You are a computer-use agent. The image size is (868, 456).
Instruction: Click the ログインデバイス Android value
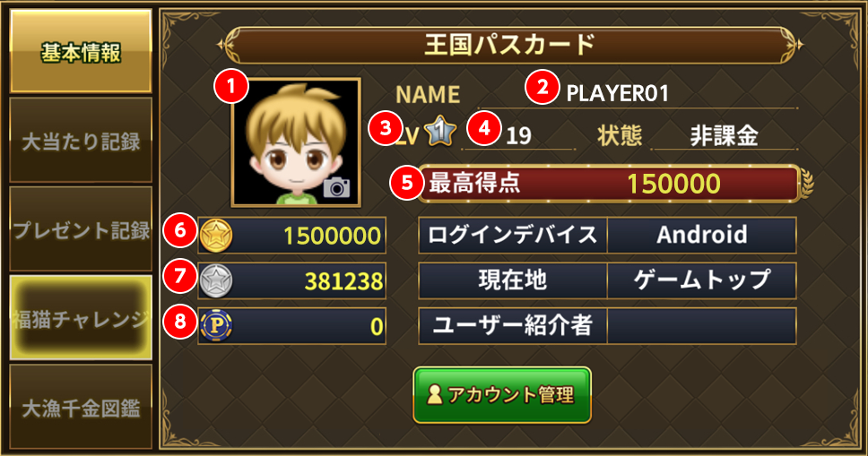click(702, 236)
